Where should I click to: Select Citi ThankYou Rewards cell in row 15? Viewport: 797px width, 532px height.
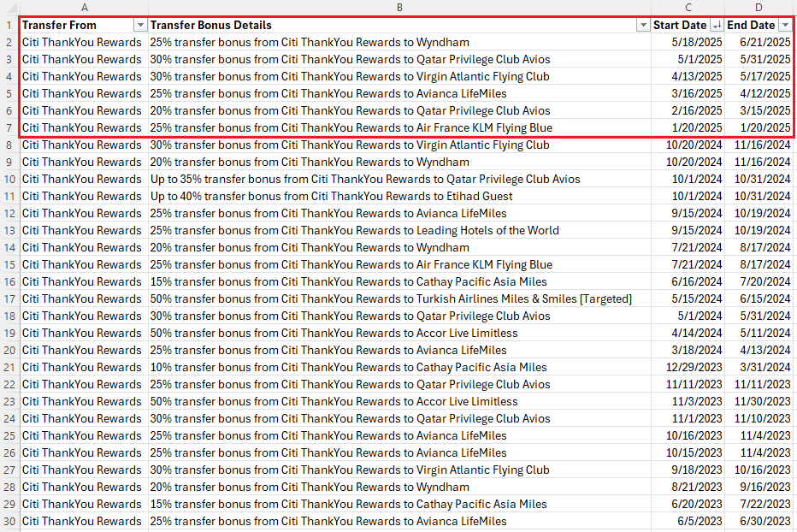coord(85,264)
